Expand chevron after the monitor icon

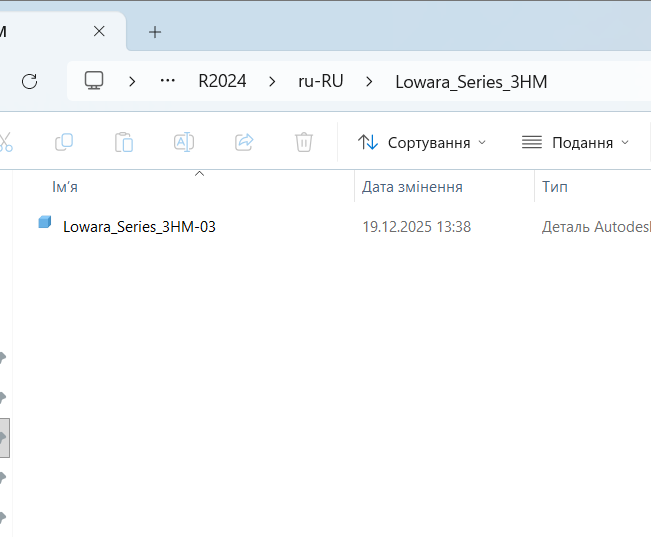point(132,81)
